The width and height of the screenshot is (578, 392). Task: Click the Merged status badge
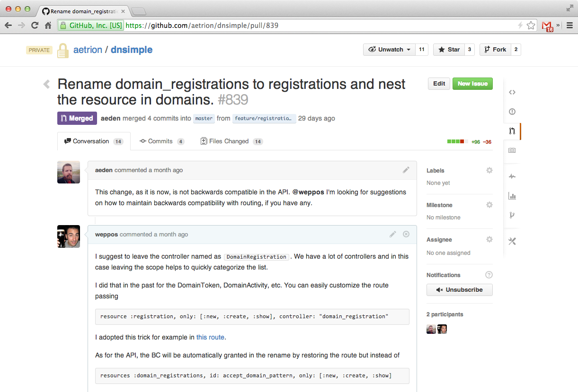click(x=77, y=118)
